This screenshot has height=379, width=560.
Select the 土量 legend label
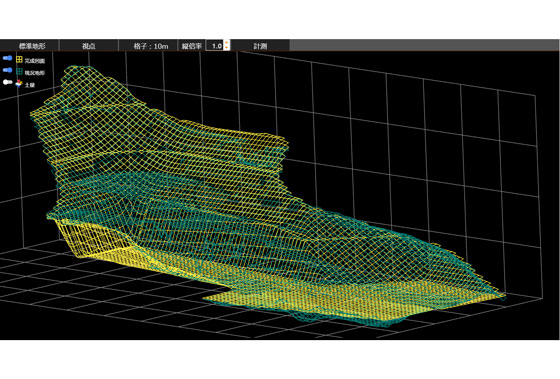pos(30,85)
